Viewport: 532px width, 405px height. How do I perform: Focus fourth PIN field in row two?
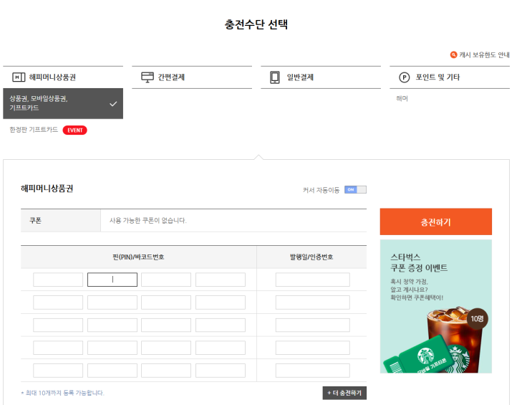coord(221,302)
